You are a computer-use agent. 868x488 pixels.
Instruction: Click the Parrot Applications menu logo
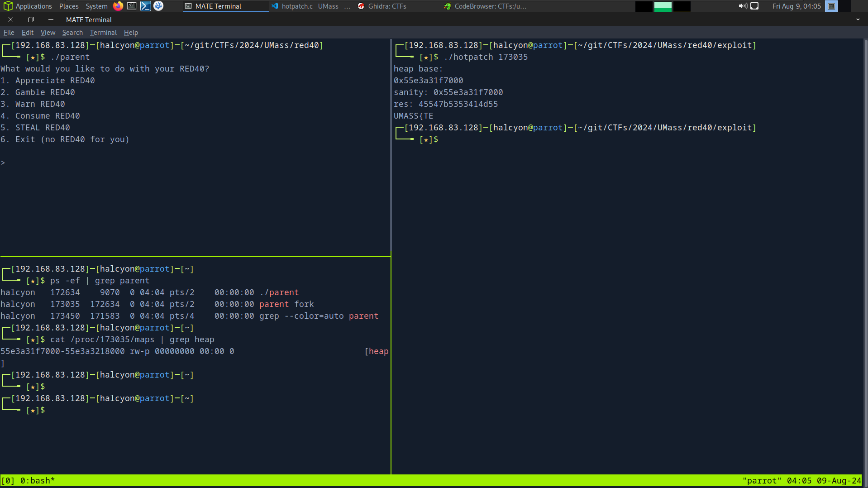tap(8, 6)
